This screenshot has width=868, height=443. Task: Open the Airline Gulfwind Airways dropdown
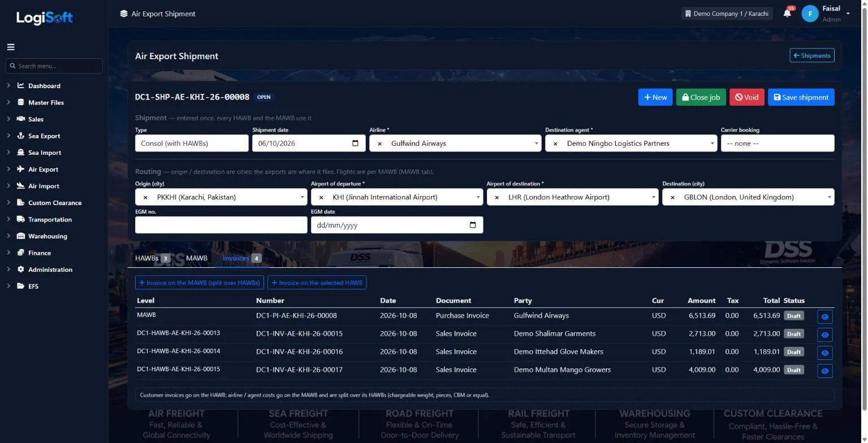point(455,144)
